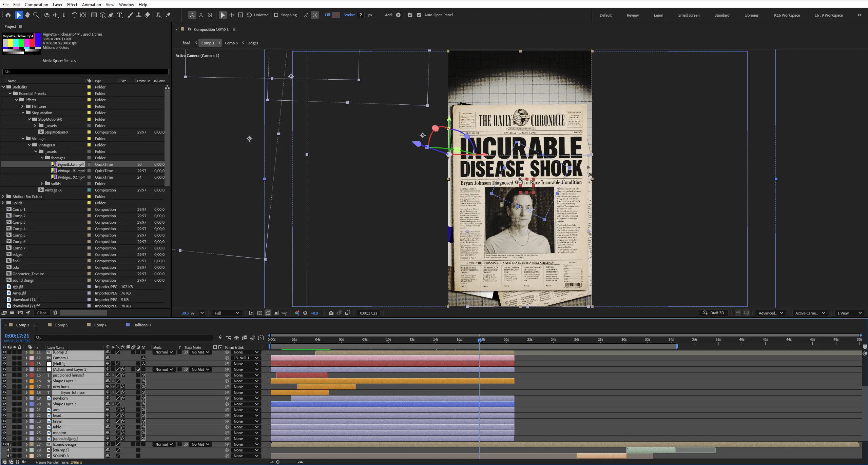Create a new composition from Project footer
Viewport: 868px width, 465px height.
coord(20,313)
